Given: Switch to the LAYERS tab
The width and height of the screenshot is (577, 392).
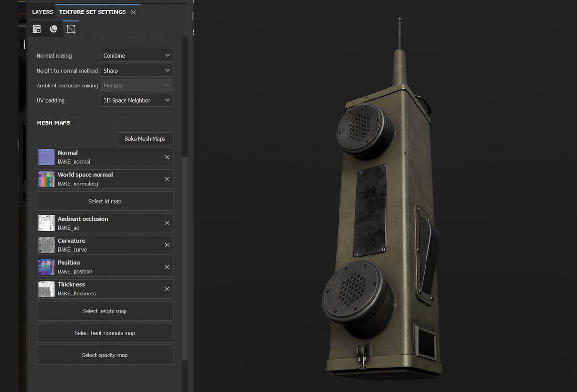Looking at the screenshot, I should pos(42,12).
